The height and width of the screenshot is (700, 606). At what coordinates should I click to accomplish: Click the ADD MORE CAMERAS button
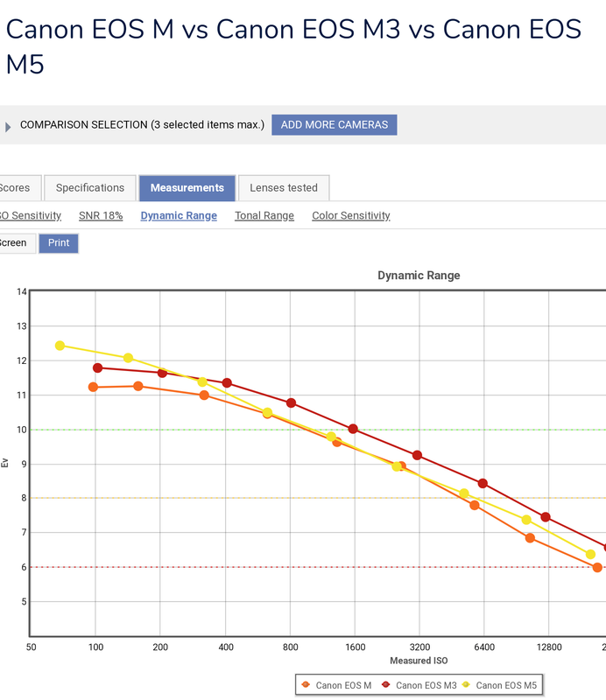pos(334,124)
